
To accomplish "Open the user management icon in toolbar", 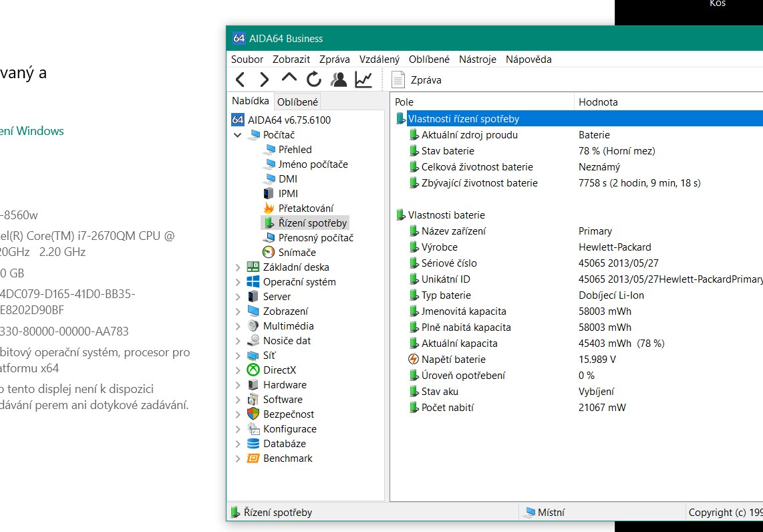I will click(x=339, y=80).
